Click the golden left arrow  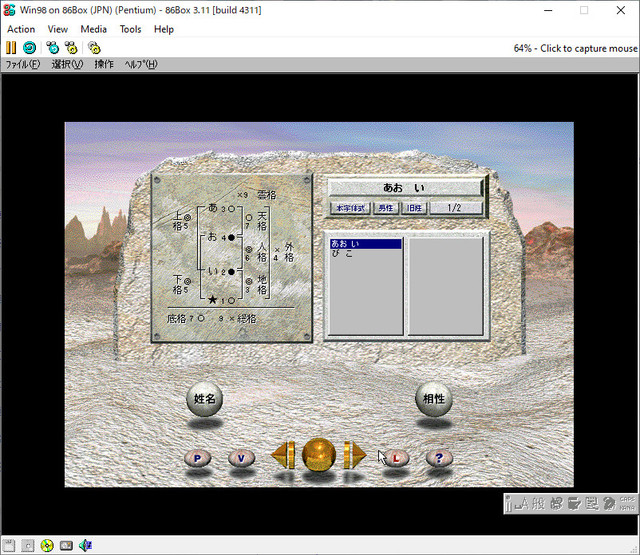pos(282,455)
